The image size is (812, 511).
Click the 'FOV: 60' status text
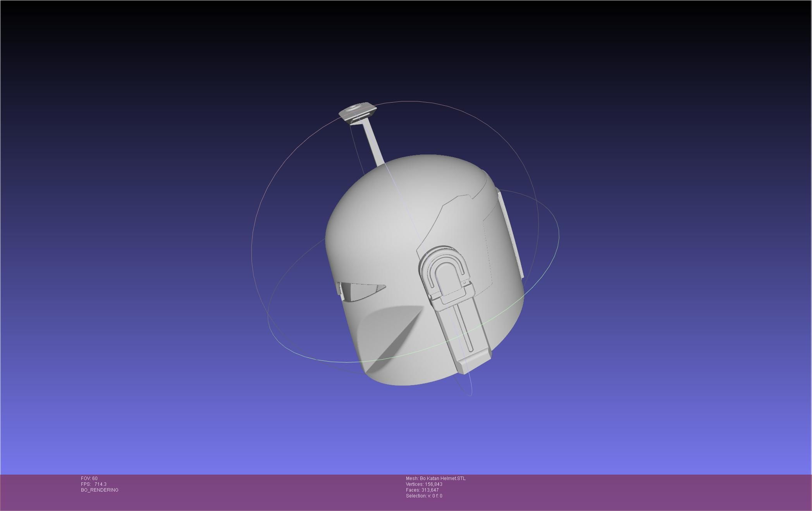[89, 478]
